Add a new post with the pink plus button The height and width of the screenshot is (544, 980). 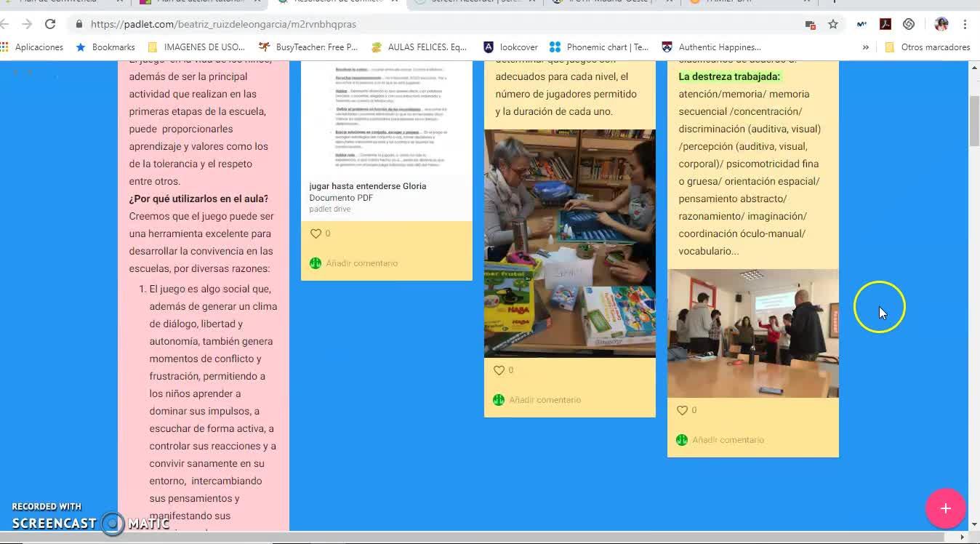click(945, 508)
